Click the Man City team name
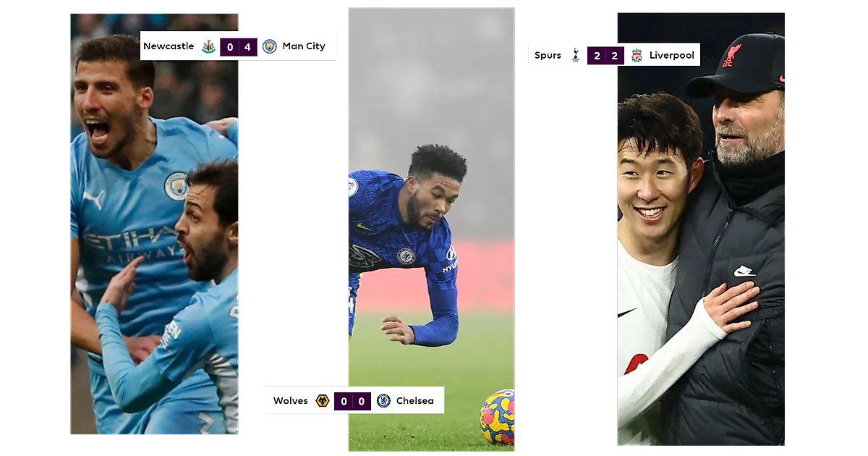 tap(304, 46)
